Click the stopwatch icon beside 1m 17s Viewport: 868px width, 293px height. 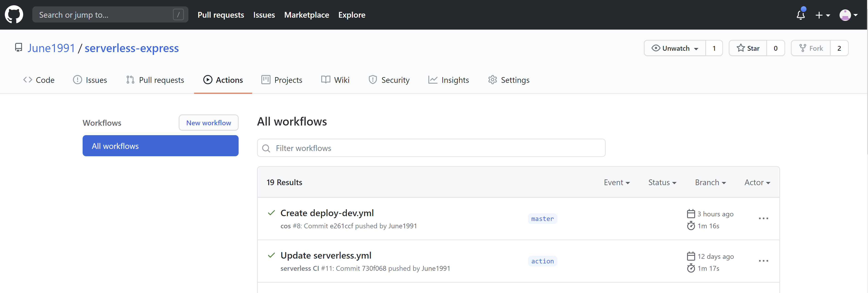point(691,268)
